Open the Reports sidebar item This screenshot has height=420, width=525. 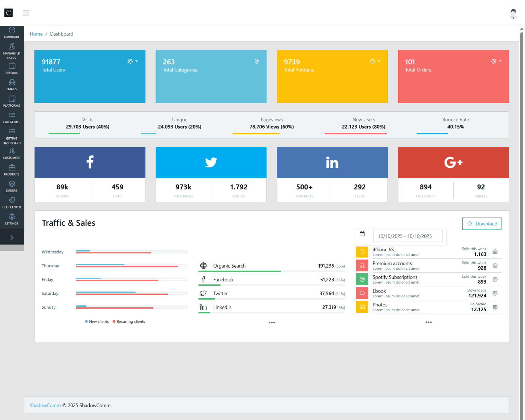tap(12, 68)
